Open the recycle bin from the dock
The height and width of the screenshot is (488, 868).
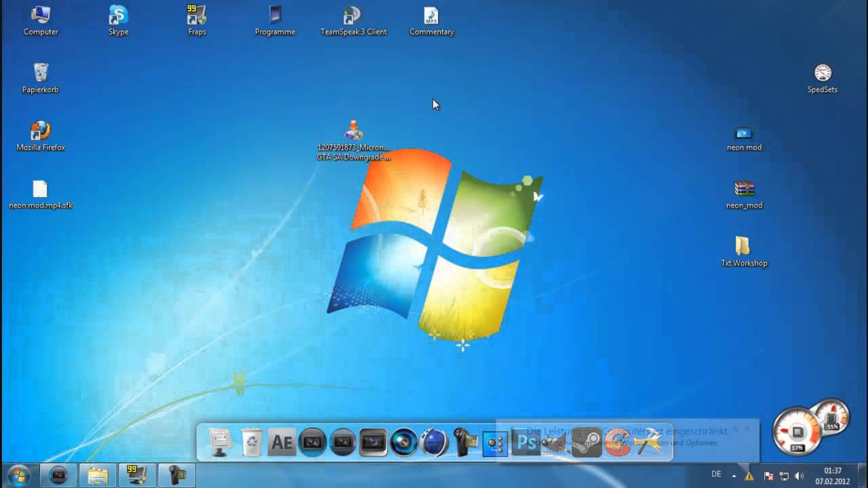click(252, 443)
